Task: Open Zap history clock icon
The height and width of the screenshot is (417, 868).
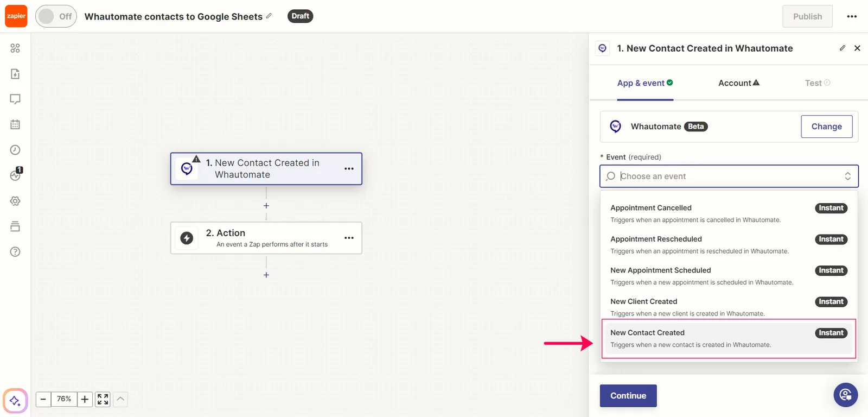Action: click(x=15, y=150)
